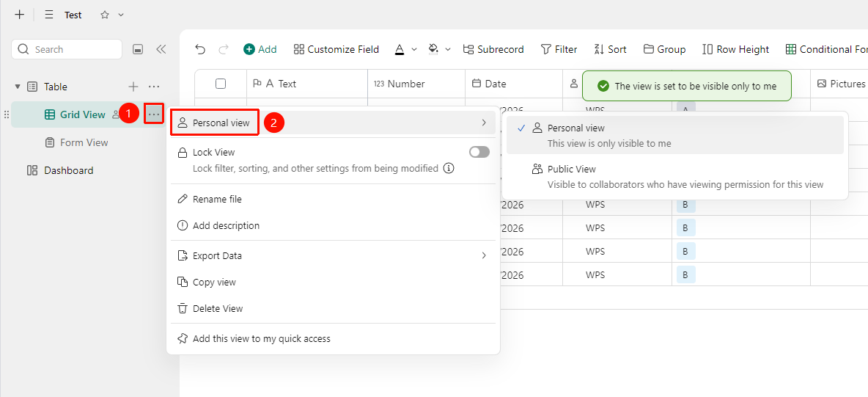
Task: Click the Number column header
Action: click(x=416, y=84)
